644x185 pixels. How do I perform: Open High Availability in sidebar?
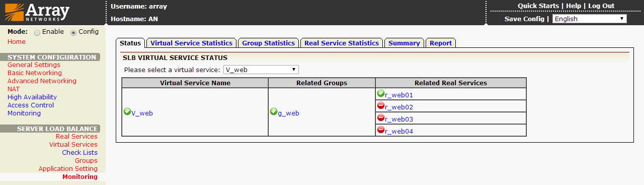pyautogui.click(x=32, y=97)
